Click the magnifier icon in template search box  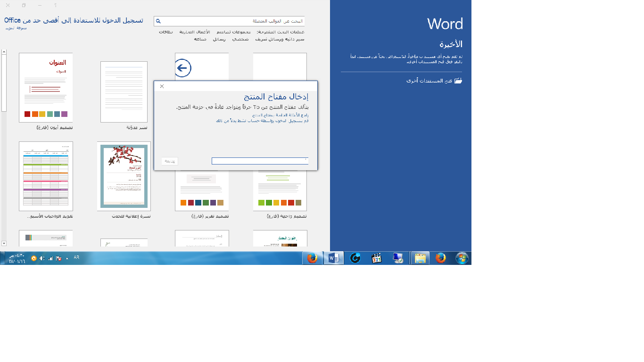(158, 21)
